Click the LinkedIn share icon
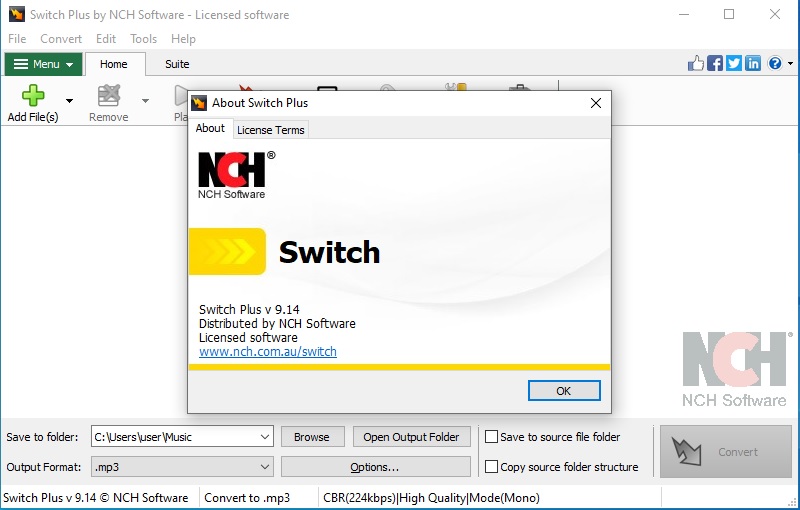 753,63
